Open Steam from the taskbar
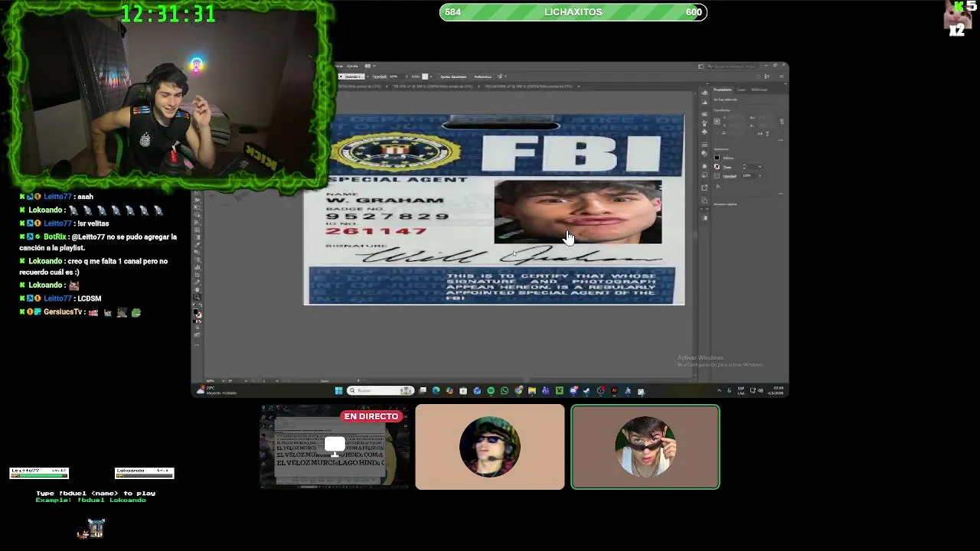This screenshot has height=551, width=980. [586, 390]
